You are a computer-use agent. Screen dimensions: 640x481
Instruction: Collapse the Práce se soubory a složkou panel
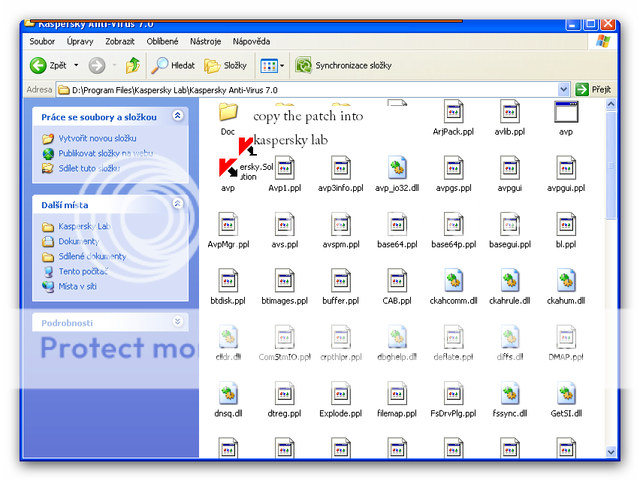tap(178, 116)
